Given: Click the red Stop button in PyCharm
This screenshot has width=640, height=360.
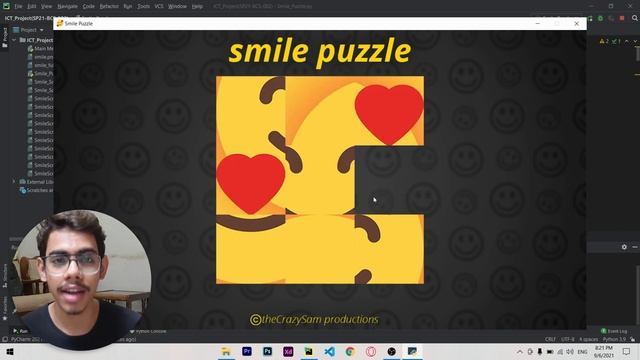Looking at the screenshot, I should coord(622,18).
